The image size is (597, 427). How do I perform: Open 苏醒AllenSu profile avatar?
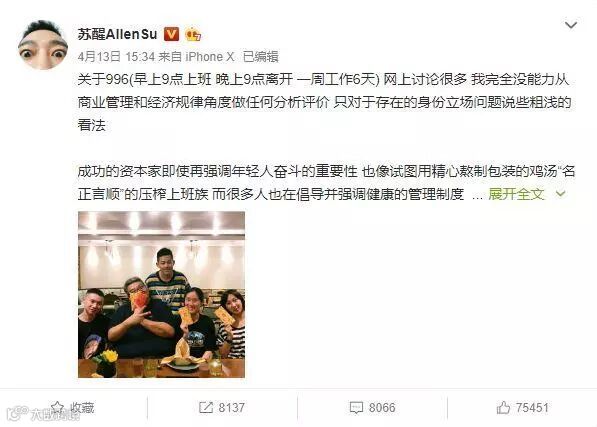(43, 45)
